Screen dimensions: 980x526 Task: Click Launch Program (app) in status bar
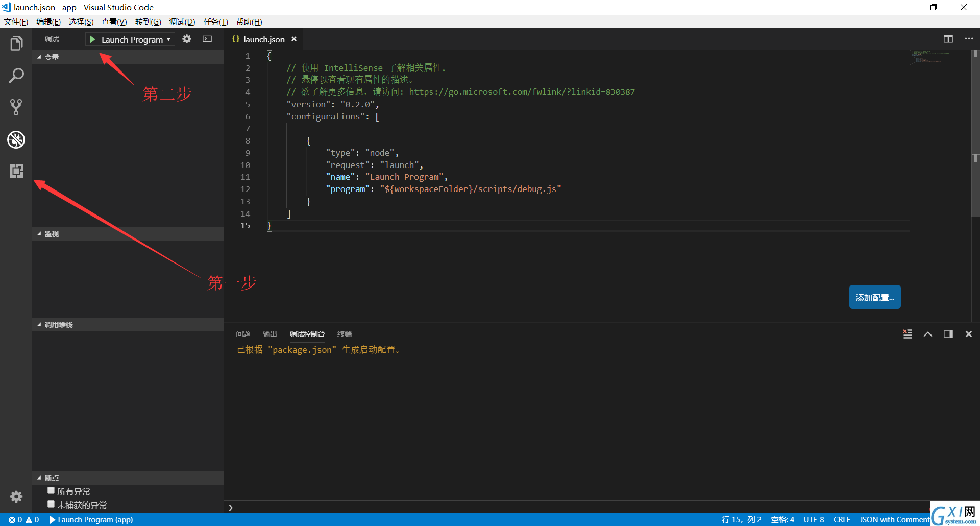pyautogui.click(x=91, y=520)
